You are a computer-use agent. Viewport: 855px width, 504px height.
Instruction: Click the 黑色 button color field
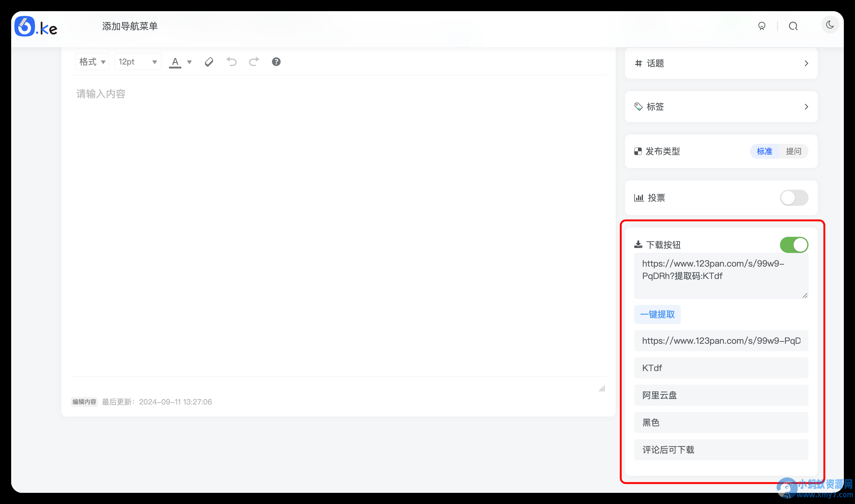click(721, 422)
